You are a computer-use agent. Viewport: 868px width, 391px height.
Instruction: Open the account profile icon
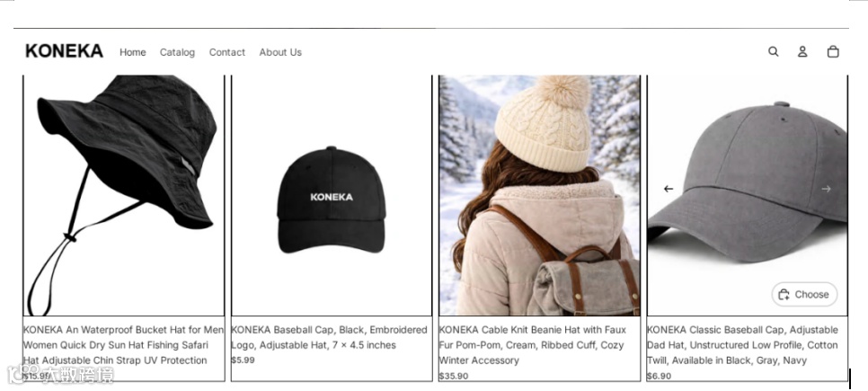[802, 51]
